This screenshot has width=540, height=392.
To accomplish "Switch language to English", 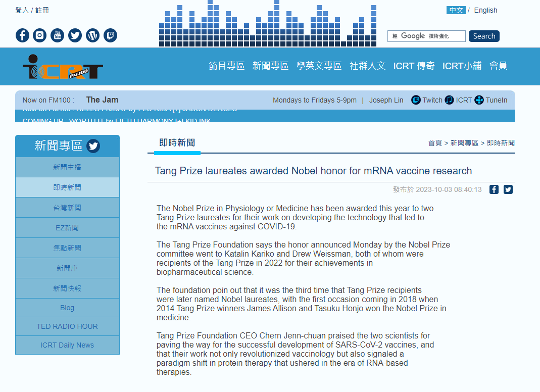I will pos(485,10).
